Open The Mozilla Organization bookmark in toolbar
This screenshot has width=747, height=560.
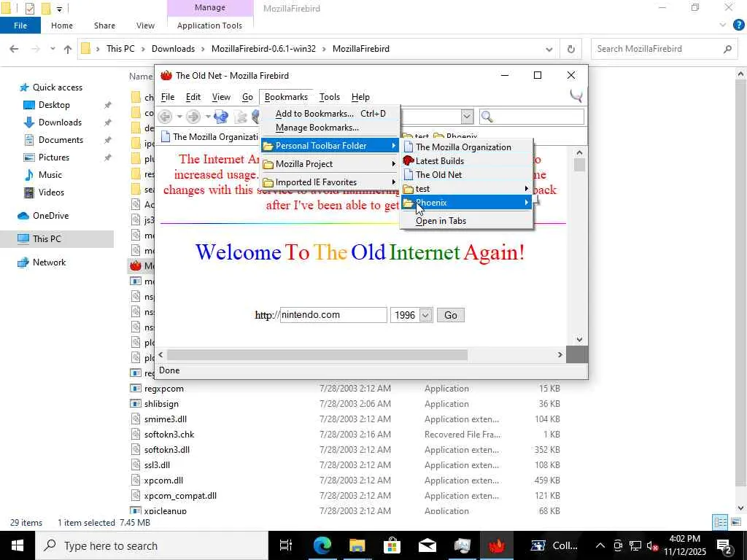209,136
